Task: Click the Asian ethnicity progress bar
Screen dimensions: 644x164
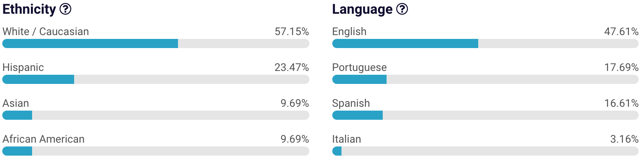Action: click(155, 115)
